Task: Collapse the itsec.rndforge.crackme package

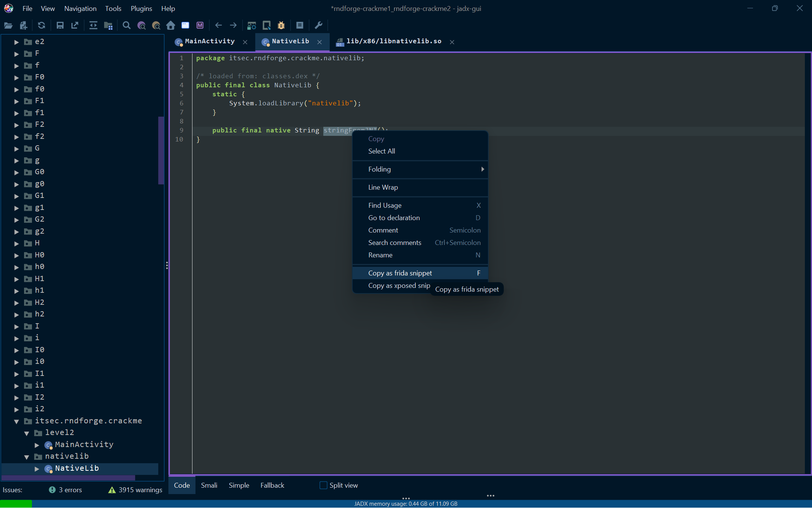Action: (x=17, y=421)
